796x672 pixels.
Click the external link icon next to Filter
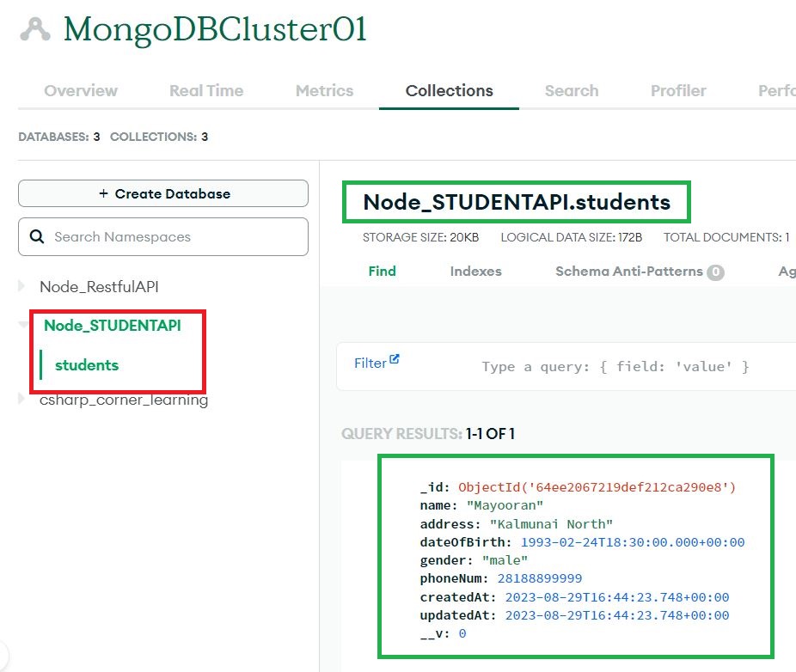(395, 359)
